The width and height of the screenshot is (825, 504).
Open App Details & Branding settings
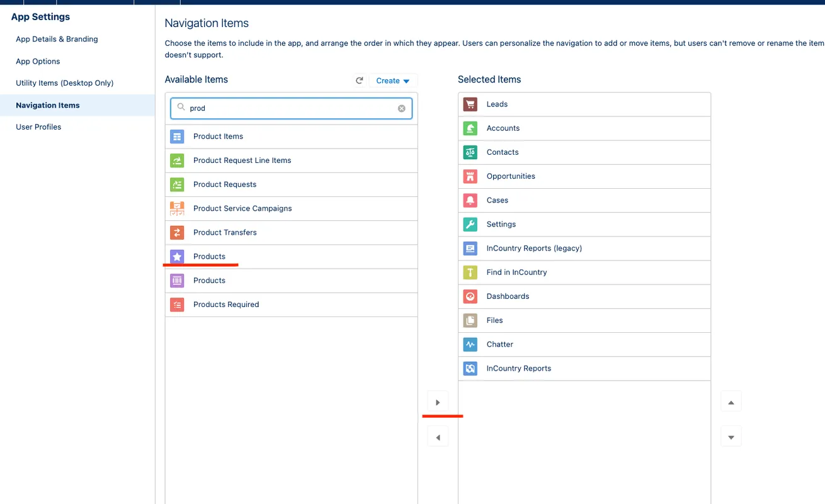(x=57, y=39)
